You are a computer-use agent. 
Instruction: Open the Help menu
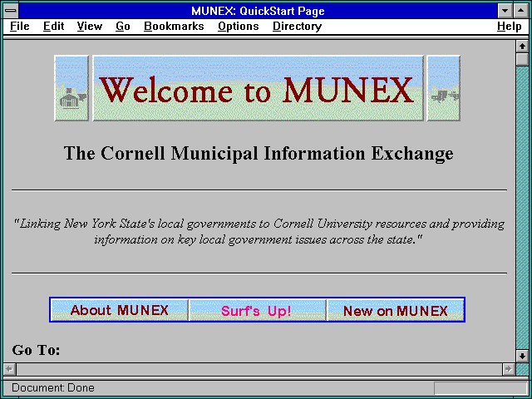509,26
